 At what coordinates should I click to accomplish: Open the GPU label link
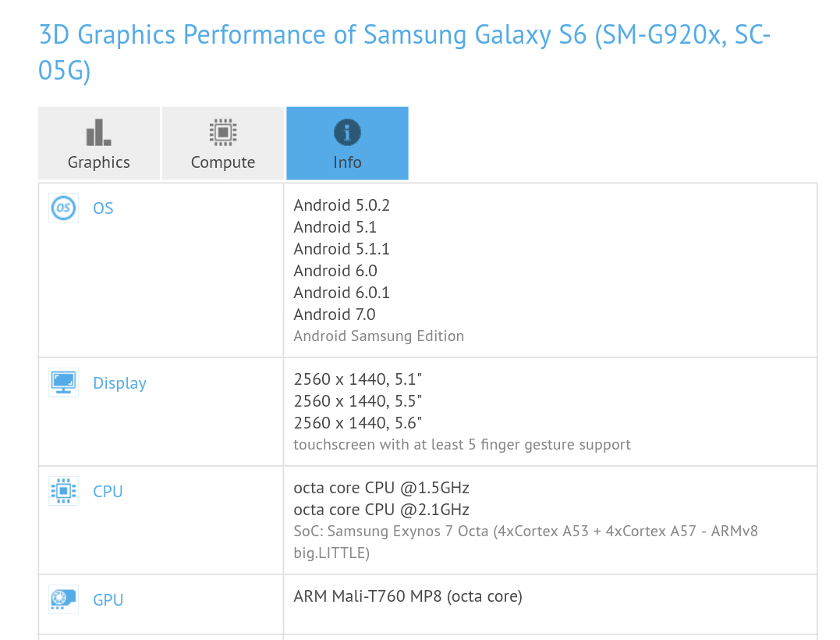(x=108, y=599)
